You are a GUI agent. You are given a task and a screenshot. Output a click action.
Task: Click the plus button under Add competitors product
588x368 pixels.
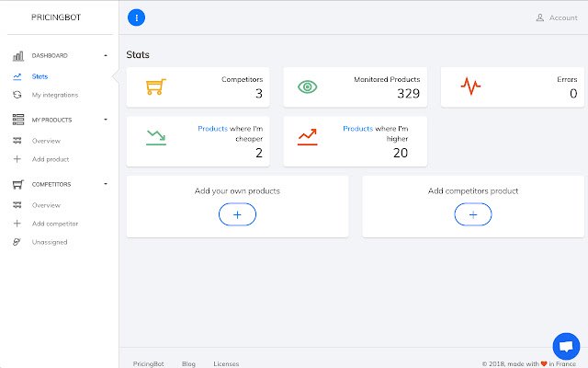(x=473, y=214)
